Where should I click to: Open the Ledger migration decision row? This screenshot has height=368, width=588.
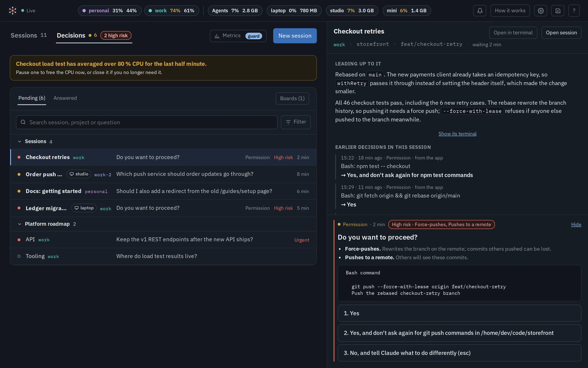click(163, 208)
